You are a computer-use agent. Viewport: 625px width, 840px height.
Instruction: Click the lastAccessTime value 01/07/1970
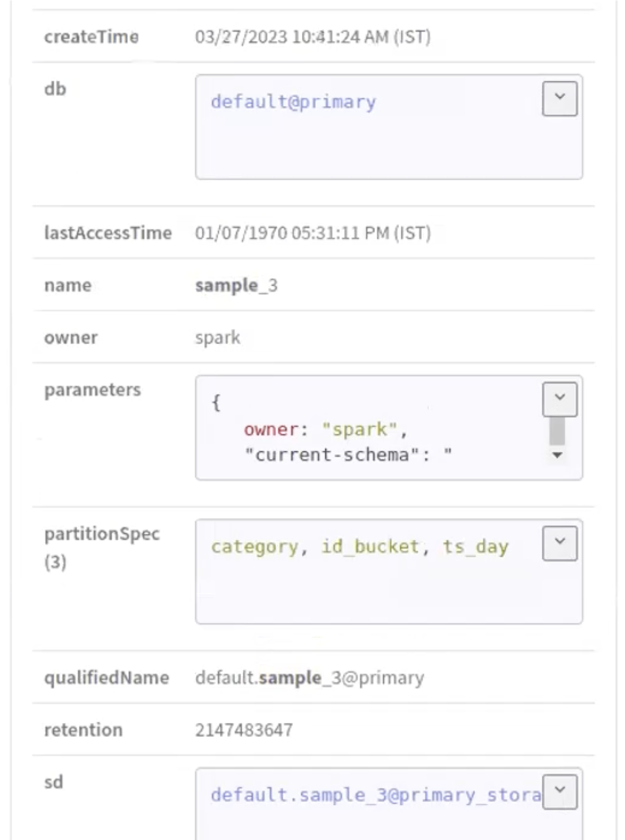tap(312, 233)
